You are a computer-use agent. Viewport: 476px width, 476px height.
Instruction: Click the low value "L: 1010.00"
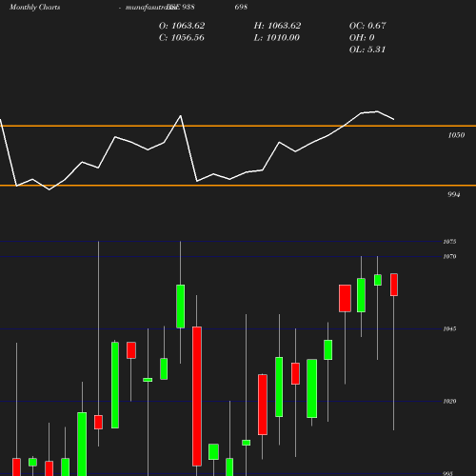click(x=276, y=38)
